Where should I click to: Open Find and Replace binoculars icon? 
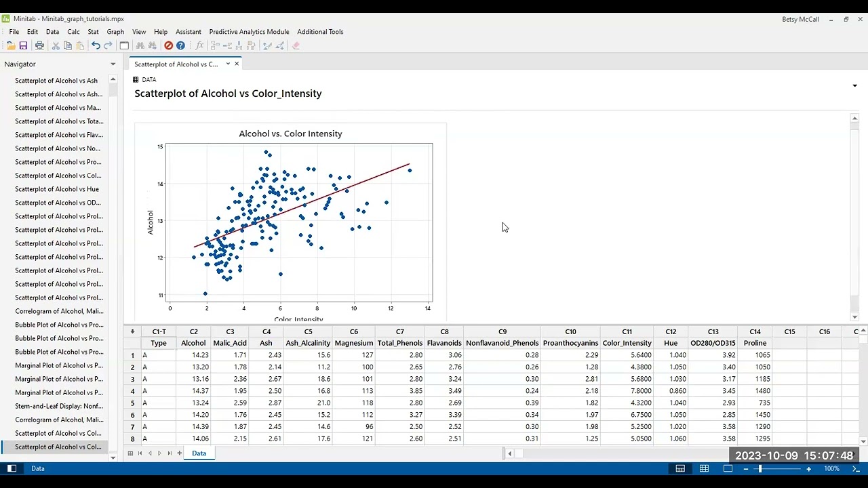152,45
